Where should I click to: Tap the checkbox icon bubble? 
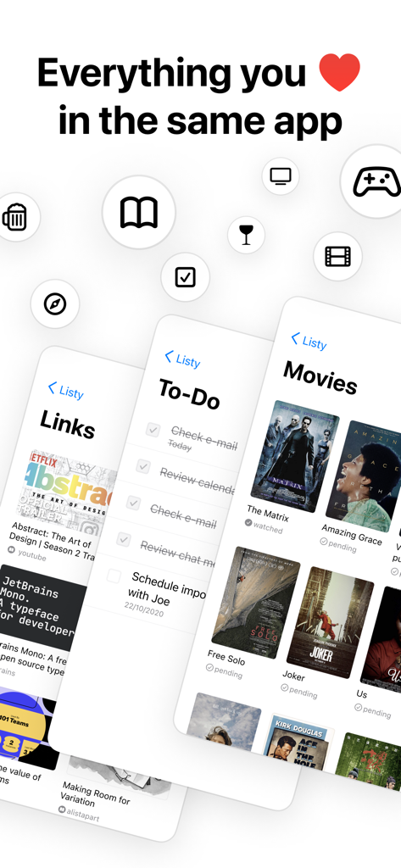pyautogui.click(x=185, y=277)
